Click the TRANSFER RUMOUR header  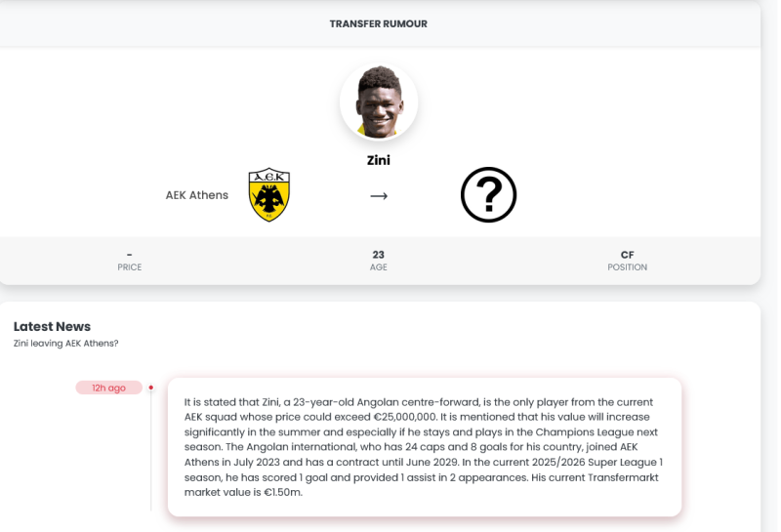(x=379, y=23)
